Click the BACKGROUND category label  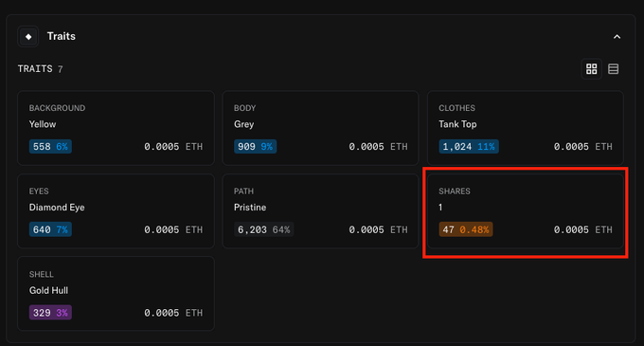(57, 108)
